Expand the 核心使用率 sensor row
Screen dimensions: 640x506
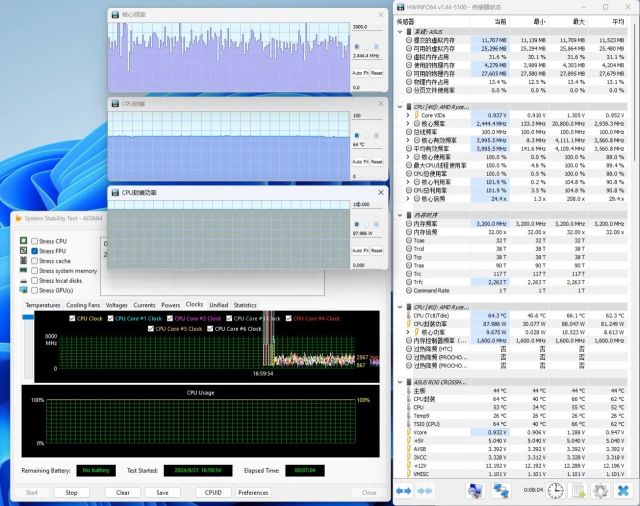click(407, 157)
